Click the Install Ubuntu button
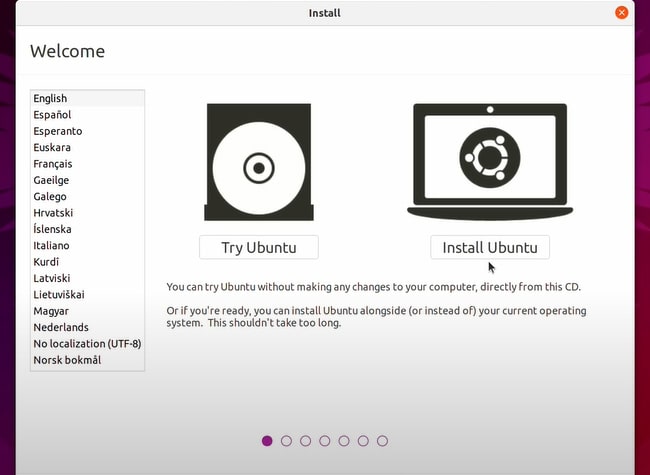Image resolution: width=650 pixels, height=475 pixels. click(490, 247)
